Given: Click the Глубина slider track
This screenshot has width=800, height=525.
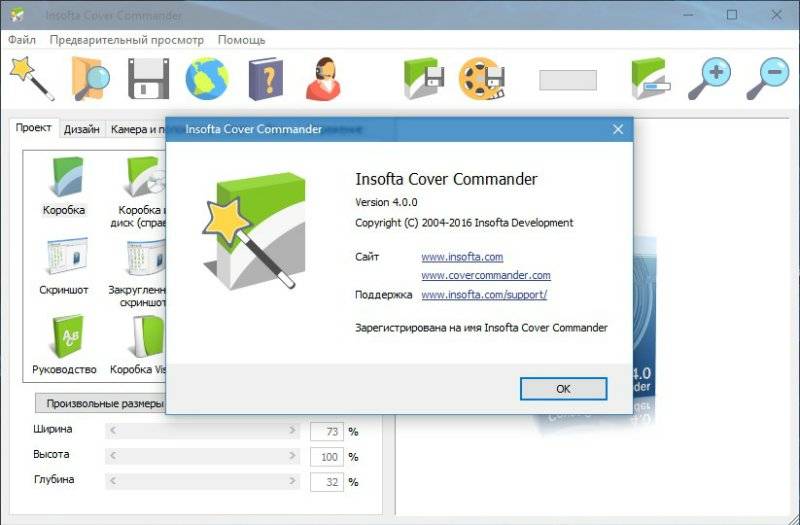Looking at the screenshot, I should coord(203,481).
